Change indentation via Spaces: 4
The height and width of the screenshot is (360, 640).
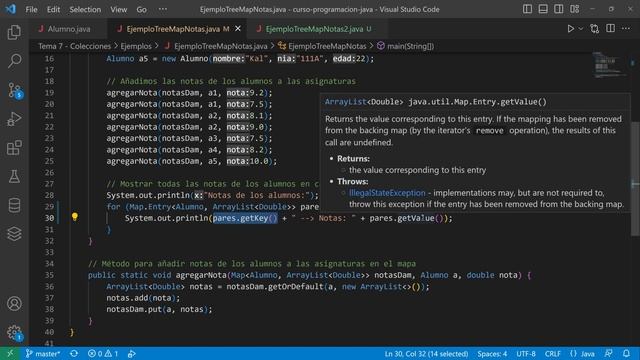point(492,354)
